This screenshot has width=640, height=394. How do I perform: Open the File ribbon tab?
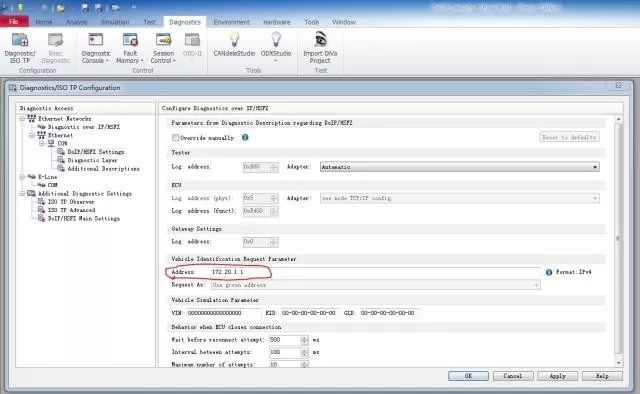click(x=14, y=22)
